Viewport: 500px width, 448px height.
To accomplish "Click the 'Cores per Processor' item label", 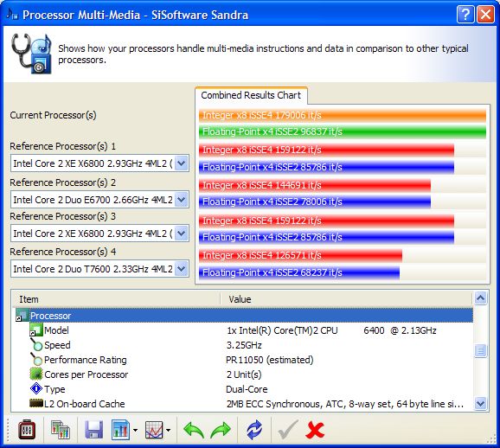I will pyautogui.click(x=87, y=374).
